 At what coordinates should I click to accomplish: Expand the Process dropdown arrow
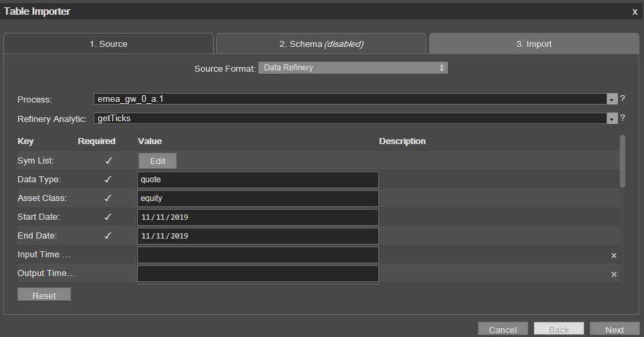(x=612, y=99)
